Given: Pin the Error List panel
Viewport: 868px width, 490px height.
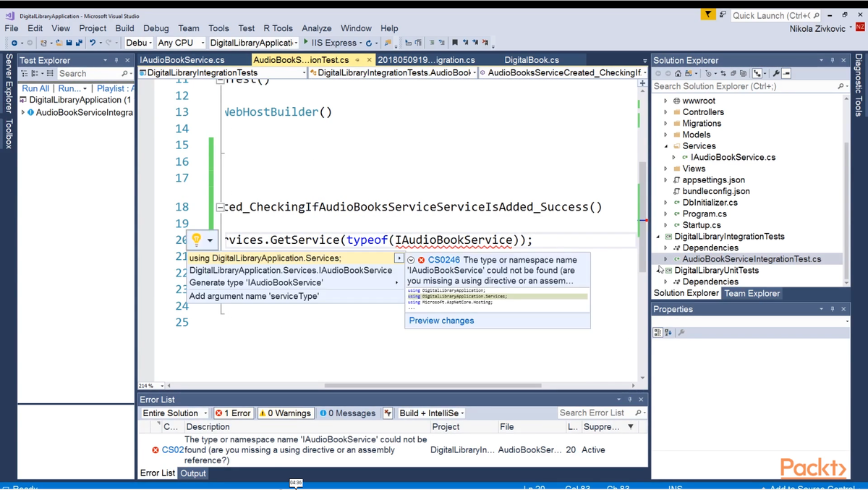Looking at the screenshot, I should click(x=630, y=400).
